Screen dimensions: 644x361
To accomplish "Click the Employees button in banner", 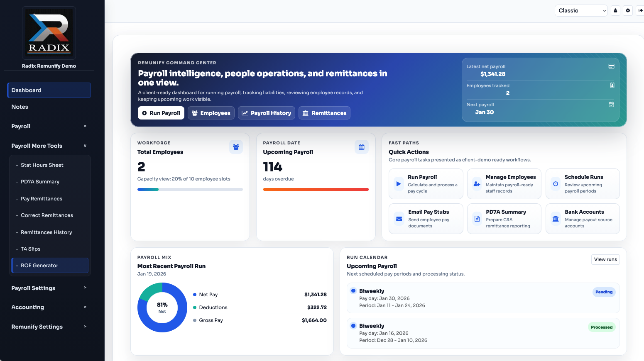I will (x=211, y=113).
